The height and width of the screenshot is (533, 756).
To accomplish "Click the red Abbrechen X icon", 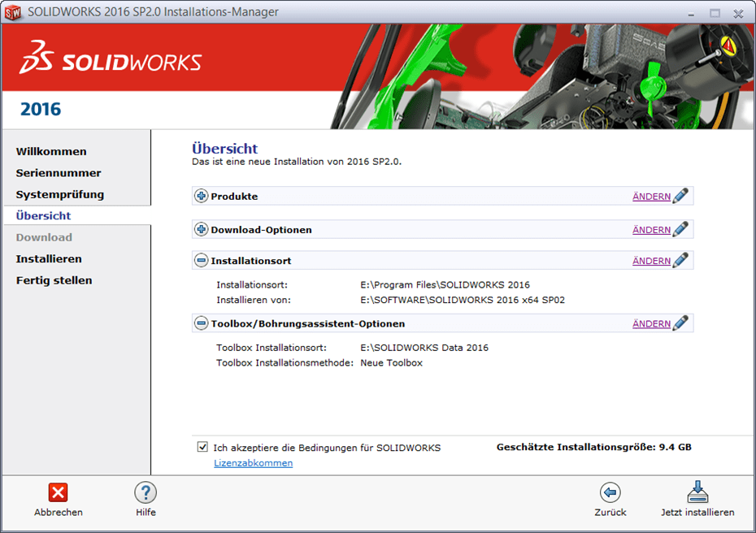I will (x=58, y=492).
